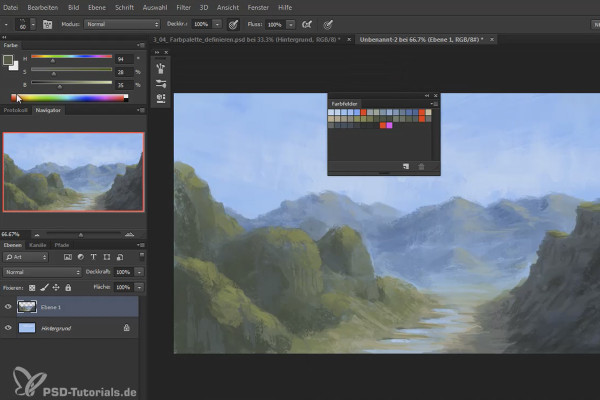Open the Art layer filter dropdown

[26, 257]
